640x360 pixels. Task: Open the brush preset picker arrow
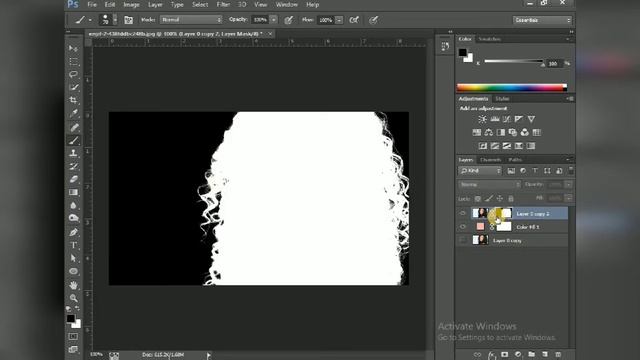[115, 20]
